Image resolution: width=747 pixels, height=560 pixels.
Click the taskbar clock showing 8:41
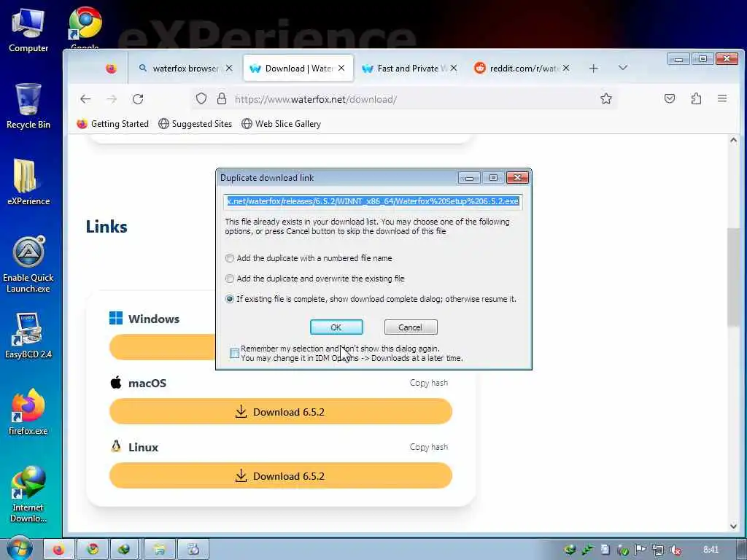pyautogui.click(x=711, y=550)
